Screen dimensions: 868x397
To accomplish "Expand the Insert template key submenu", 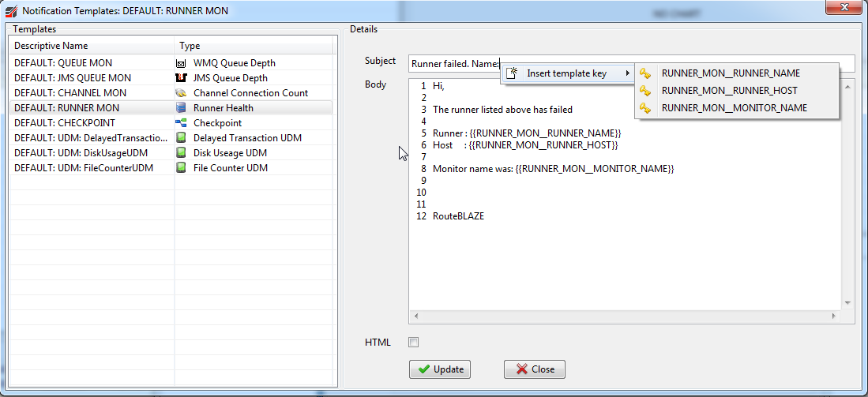I will pyautogui.click(x=567, y=73).
